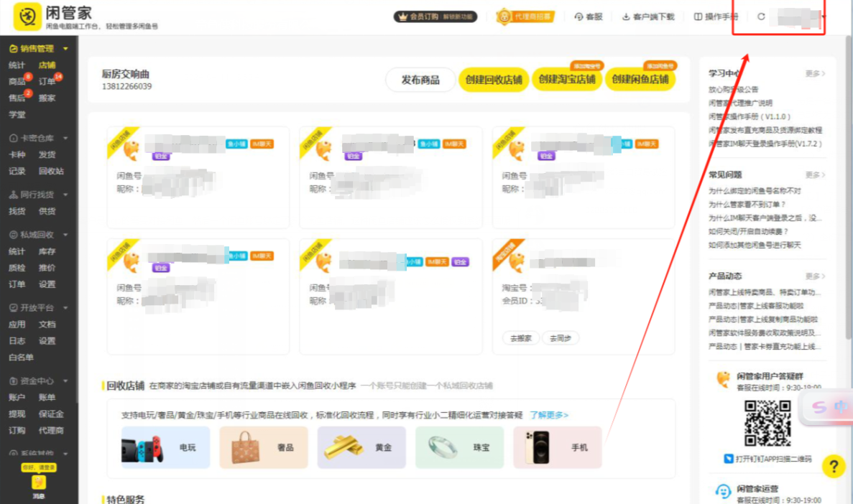Click 闲管家运营 customer service icon
The width and height of the screenshot is (853, 504).
point(723,492)
